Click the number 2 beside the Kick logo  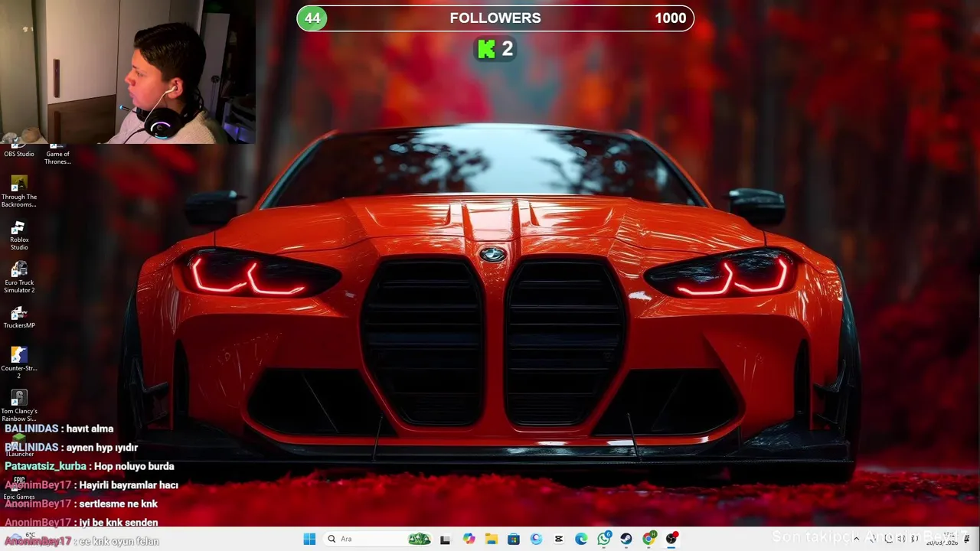507,50
